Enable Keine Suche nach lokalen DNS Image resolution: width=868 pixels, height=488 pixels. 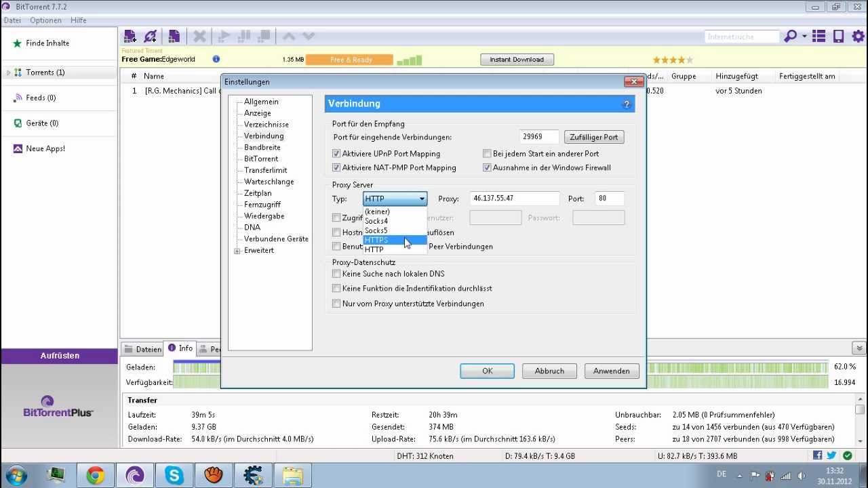tap(336, 274)
